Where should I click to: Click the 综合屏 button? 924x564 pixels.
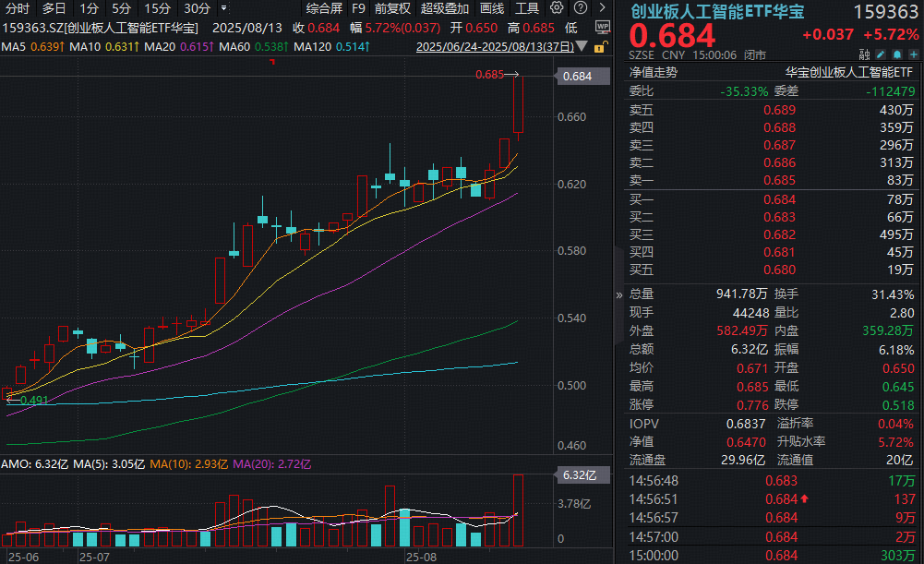(x=324, y=8)
